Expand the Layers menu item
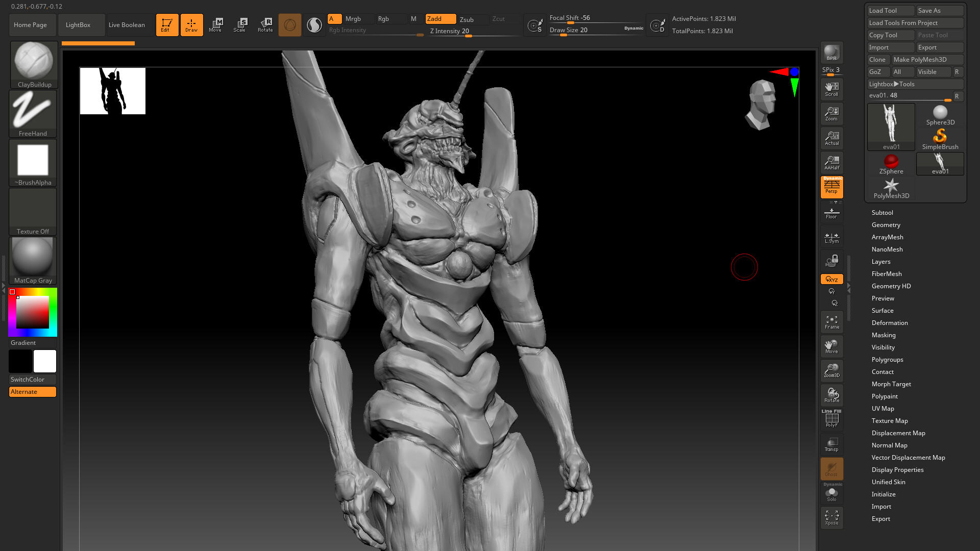This screenshot has width=980, height=551. click(880, 262)
